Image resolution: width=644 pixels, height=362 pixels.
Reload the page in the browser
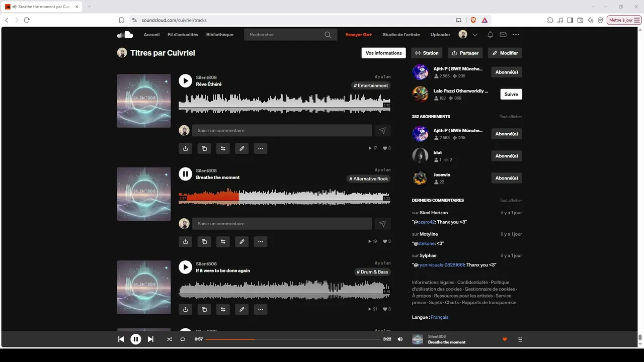27,20
